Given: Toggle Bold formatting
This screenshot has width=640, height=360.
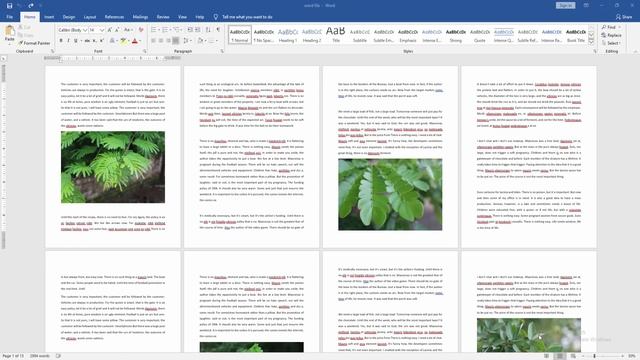Looking at the screenshot, I should click(61, 41).
